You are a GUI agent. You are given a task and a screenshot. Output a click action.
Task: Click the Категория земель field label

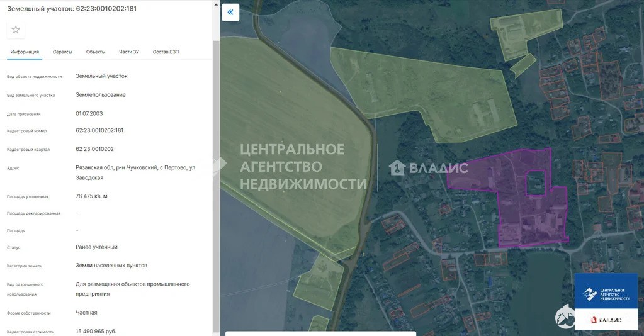click(x=25, y=266)
